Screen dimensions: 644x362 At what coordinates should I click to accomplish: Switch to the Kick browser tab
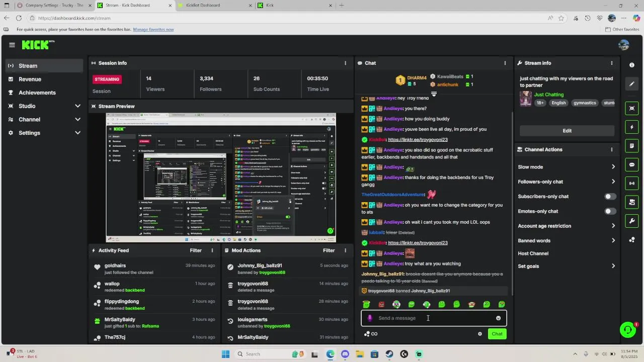coord(294,6)
